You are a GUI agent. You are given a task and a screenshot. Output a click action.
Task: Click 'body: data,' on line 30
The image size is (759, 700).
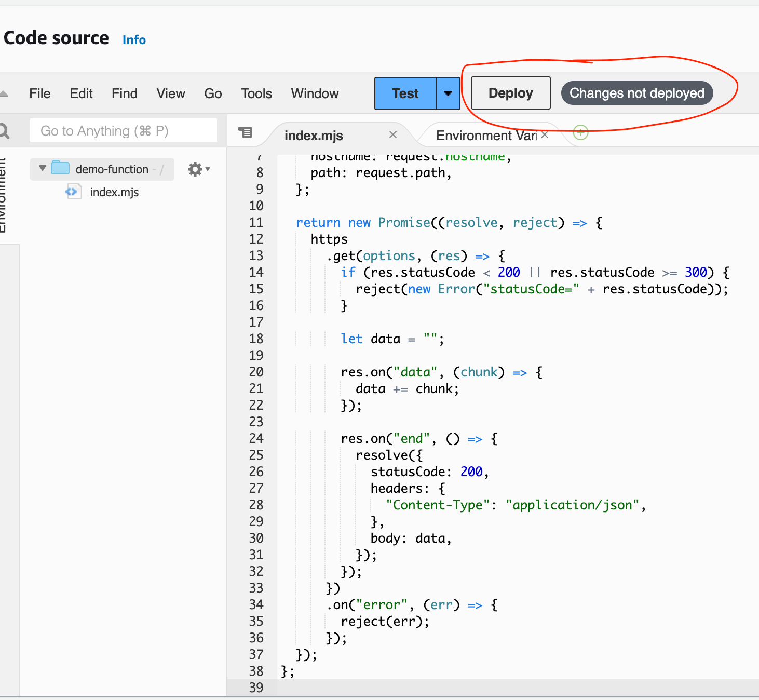click(x=411, y=538)
